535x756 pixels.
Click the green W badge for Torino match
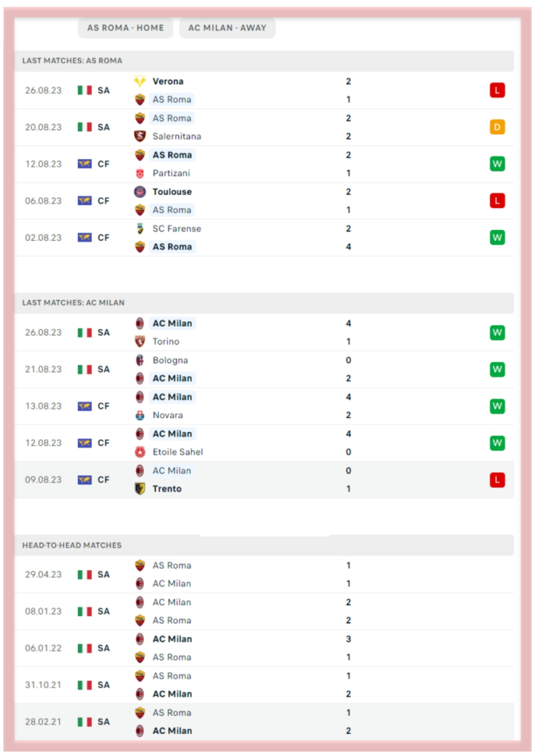497,333
